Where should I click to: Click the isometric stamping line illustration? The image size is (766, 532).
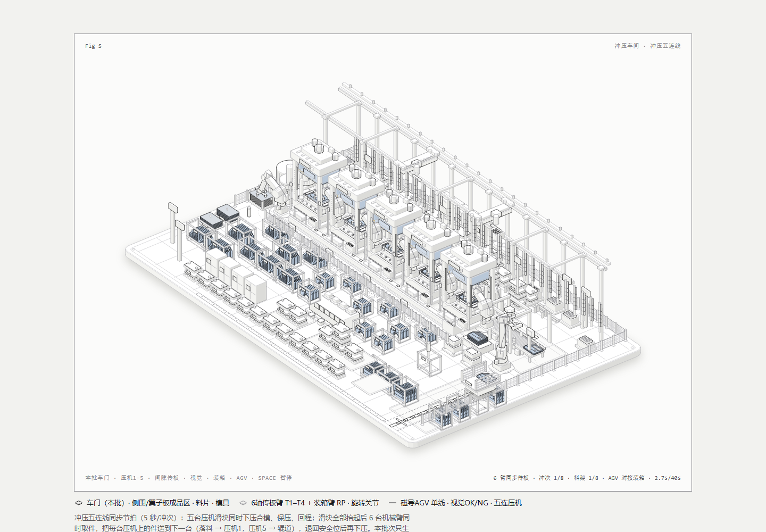tap(383, 264)
